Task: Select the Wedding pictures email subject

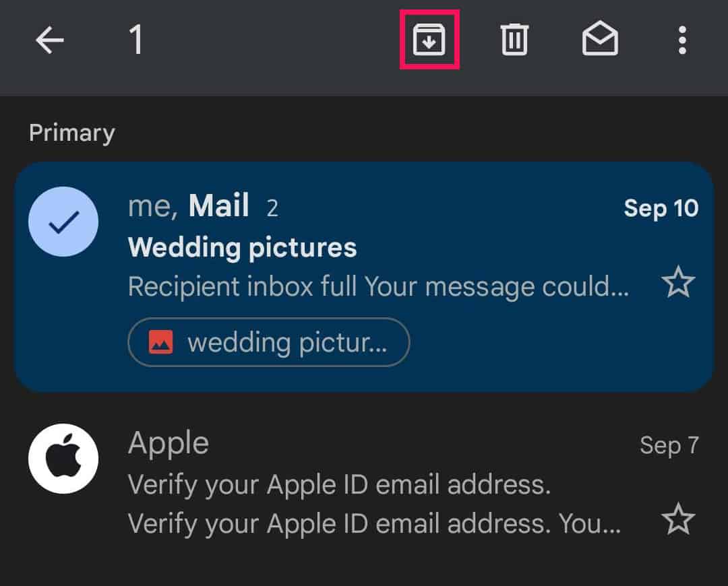Action: point(242,247)
